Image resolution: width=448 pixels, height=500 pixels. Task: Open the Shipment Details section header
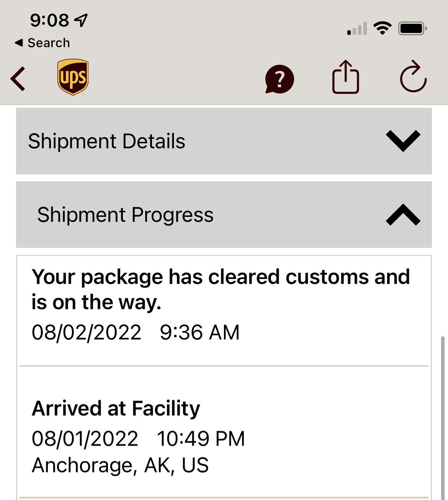click(x=224, y=141)
